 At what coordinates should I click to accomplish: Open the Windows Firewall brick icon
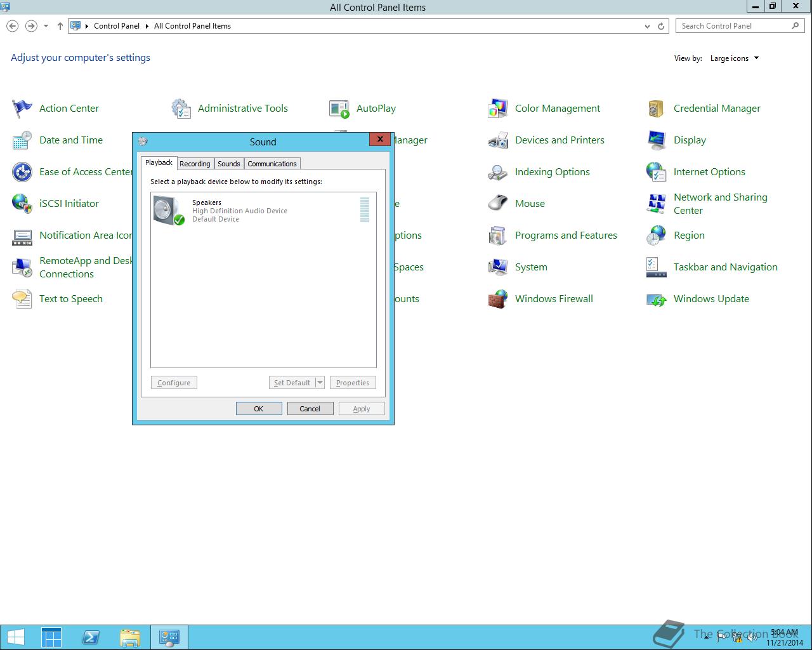tap(498, 299)
